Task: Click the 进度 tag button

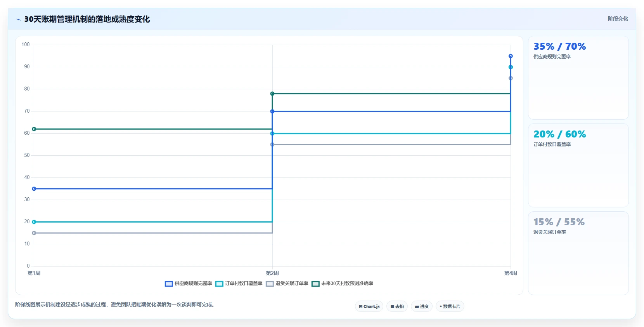Action: pos(422,306)
